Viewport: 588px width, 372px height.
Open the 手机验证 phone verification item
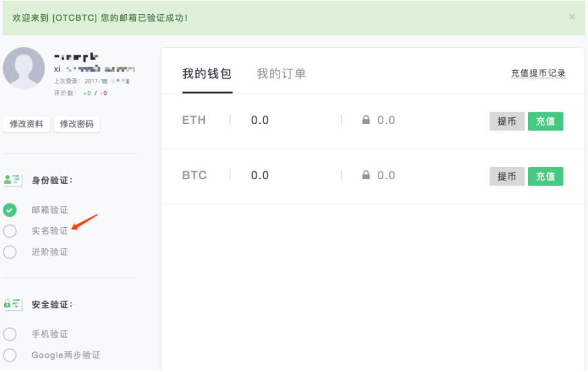tap(50, 334)
